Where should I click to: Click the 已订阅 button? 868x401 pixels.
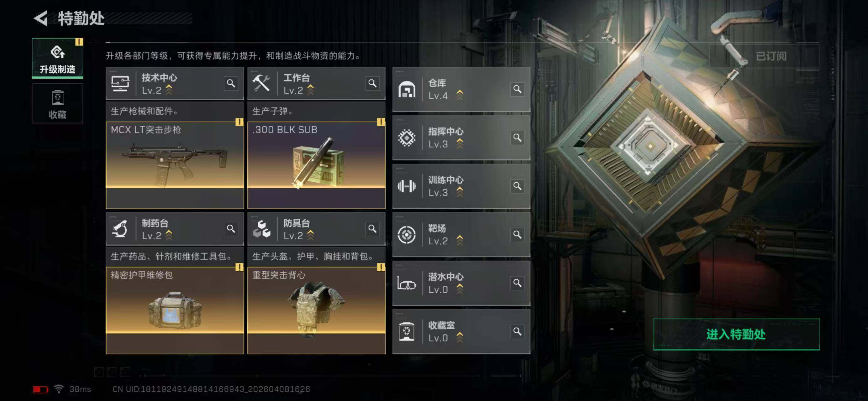click(771, 56)
